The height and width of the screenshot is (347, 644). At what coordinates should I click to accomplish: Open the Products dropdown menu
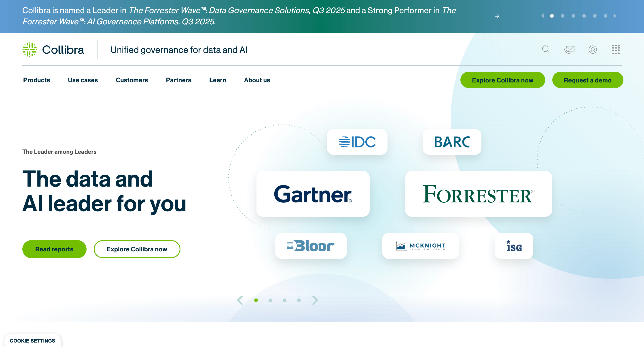coord(36,80)
